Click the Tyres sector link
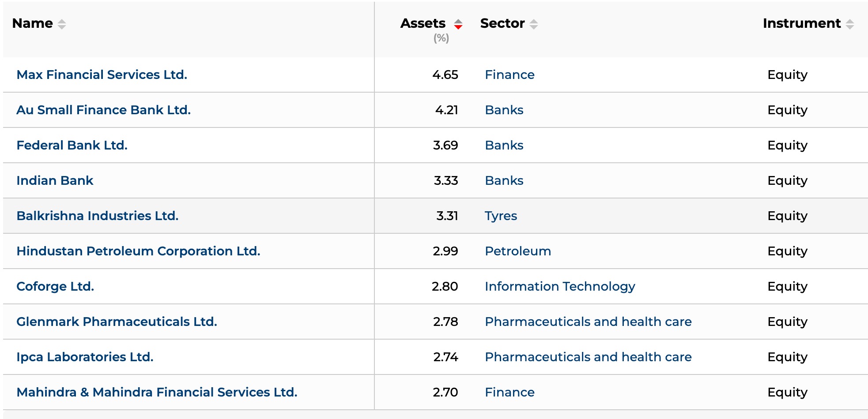This screenshot has height=419, width=868. 501,216
